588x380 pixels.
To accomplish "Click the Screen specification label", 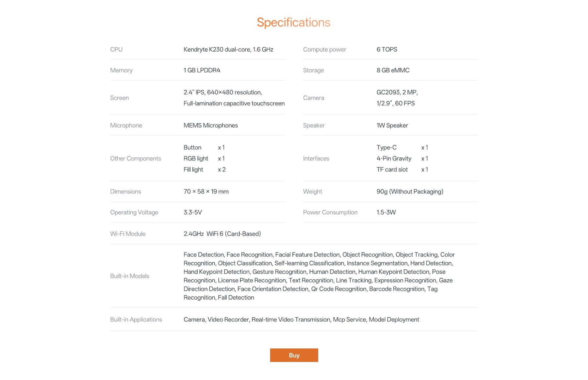I will pyautogui.click(x=119, y=98).
